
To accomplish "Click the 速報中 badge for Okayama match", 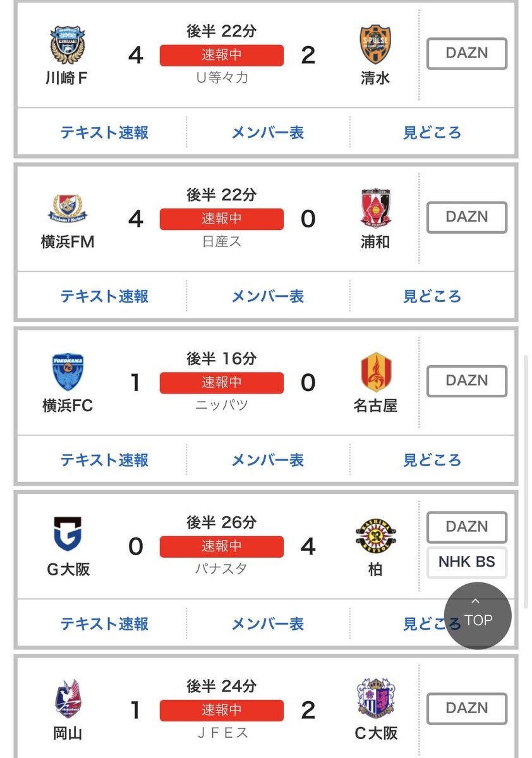I will [x=222, y=710].
